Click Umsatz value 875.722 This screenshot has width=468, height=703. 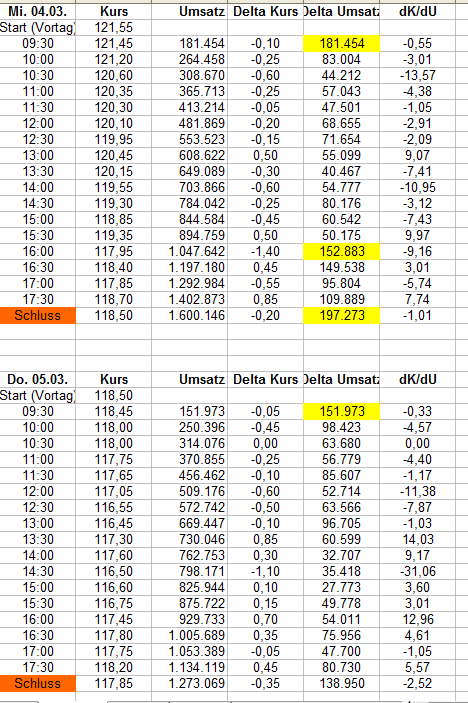pyautogui.click(x=202, y=603)
